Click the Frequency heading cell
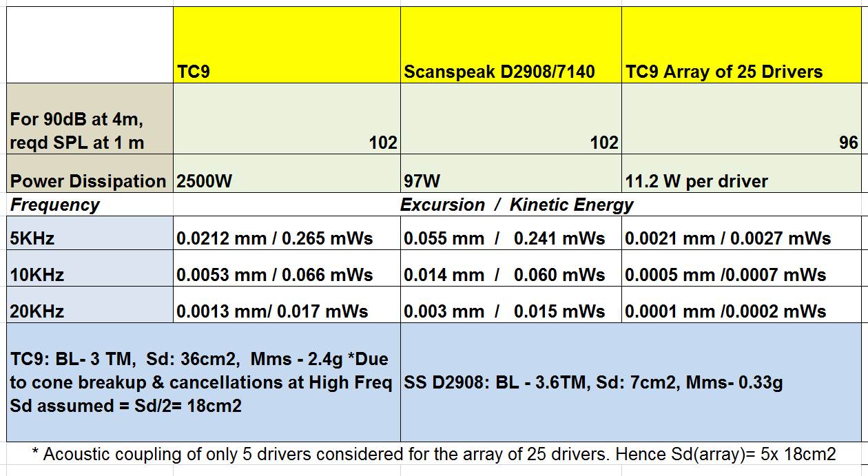Image resolution: width=868 pixels, height=476 pixels. click(90, 205)
